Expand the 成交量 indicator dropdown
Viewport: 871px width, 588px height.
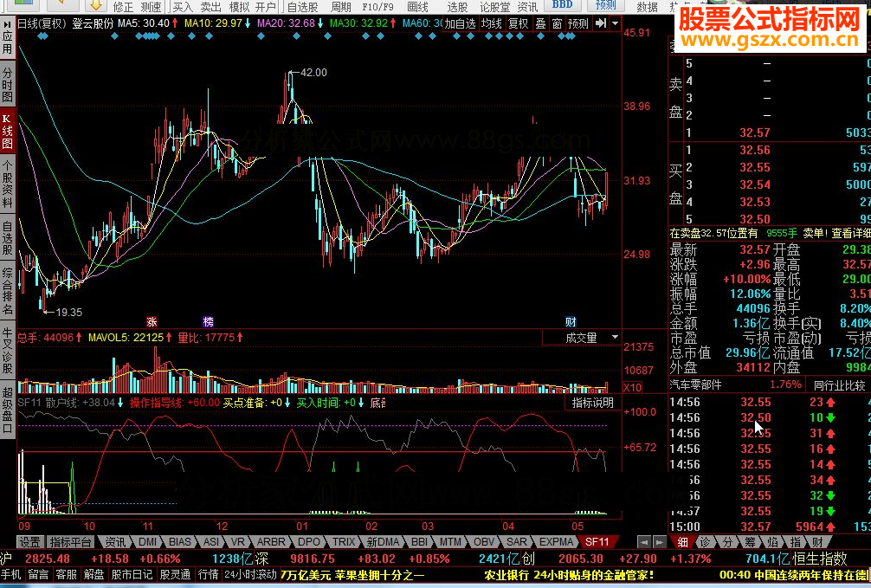[615, 338]
